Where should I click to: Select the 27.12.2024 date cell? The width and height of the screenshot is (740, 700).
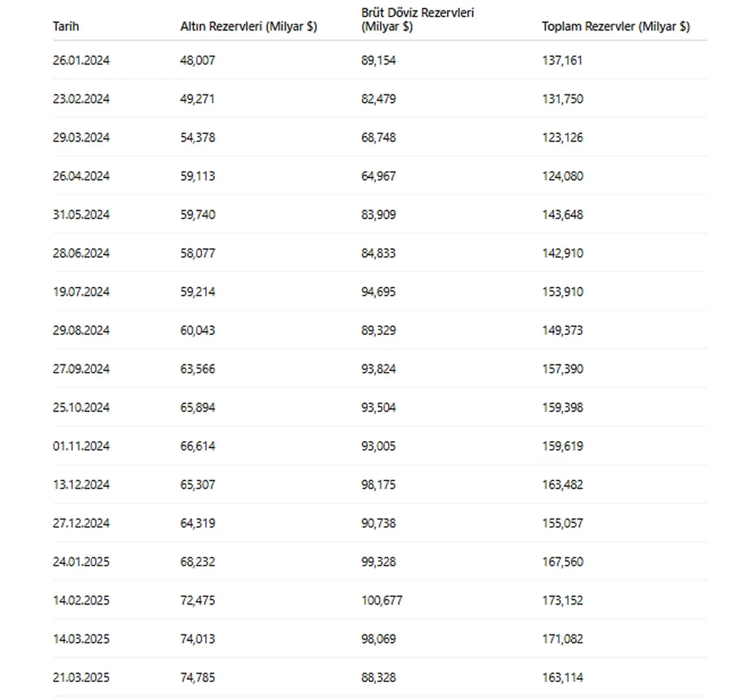coord(81,523)
